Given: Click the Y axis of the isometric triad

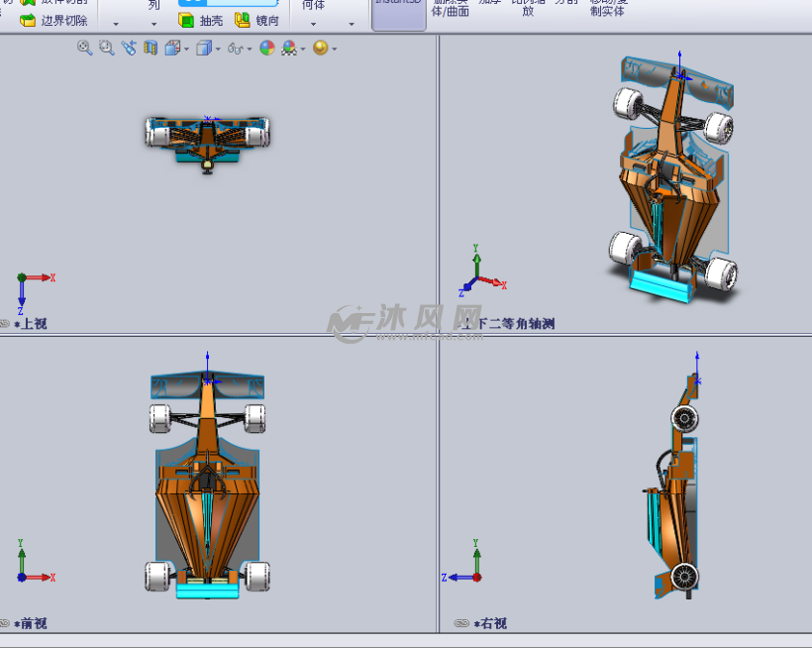Looking at the screenshot, I should 476,262.
